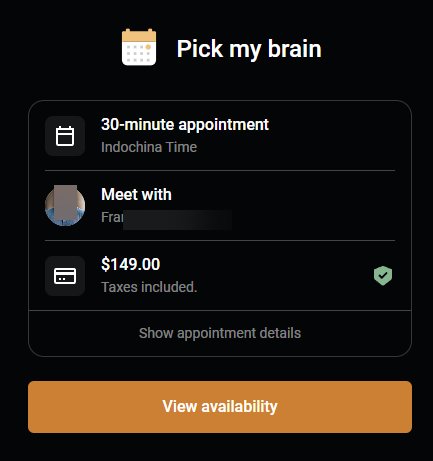Click the separator line above Show appointment details
The width and height of the screenshot is (433, 461).
220,311
